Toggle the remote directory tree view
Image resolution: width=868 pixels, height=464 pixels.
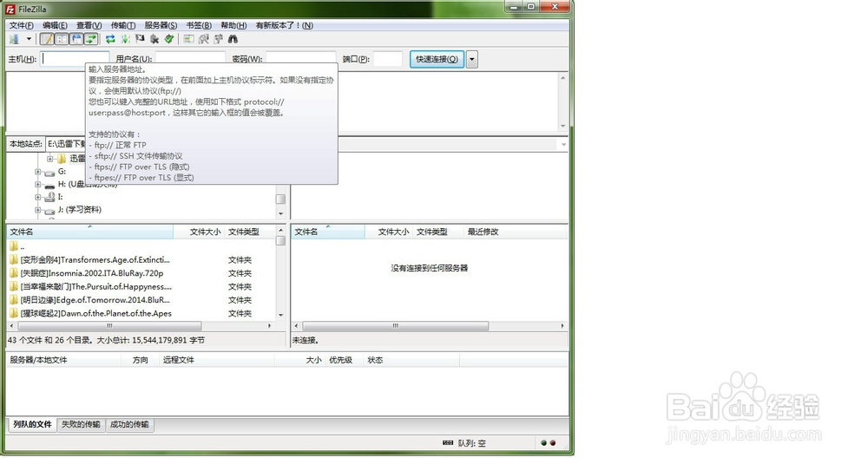tap(76, 39)
